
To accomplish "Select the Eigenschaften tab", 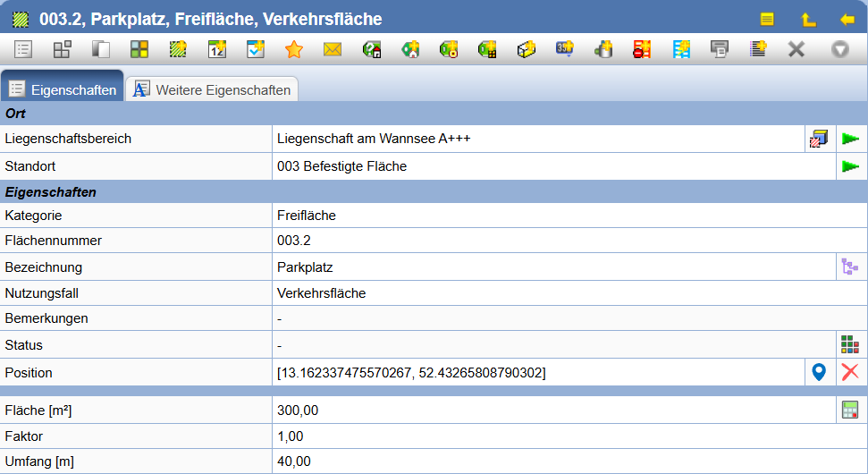I will point(63,89).
